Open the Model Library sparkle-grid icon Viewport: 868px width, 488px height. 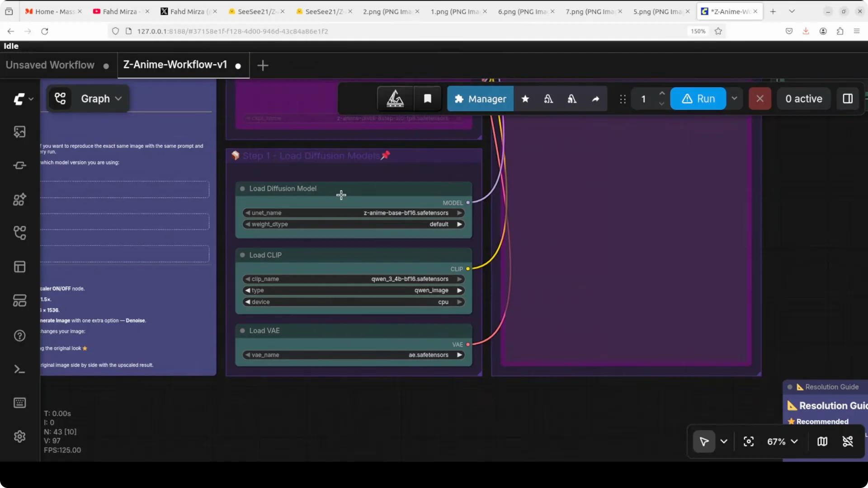(19, 199)
